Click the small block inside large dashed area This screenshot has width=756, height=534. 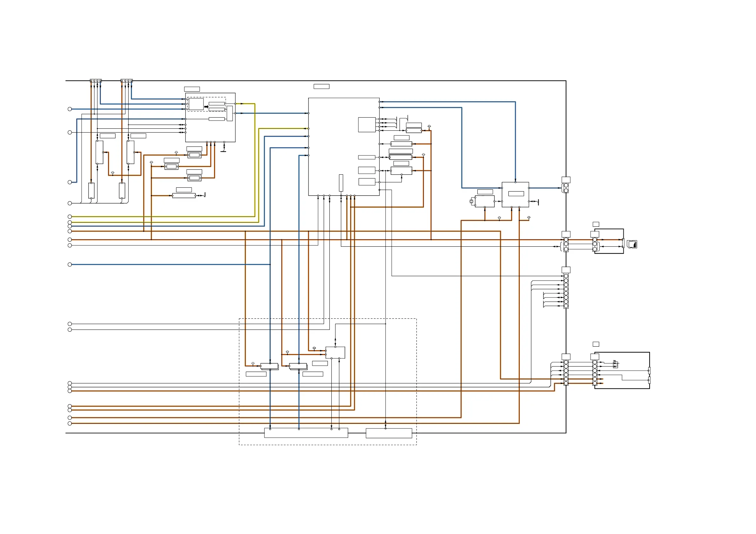pyautogui.click(x=335, y=352)
